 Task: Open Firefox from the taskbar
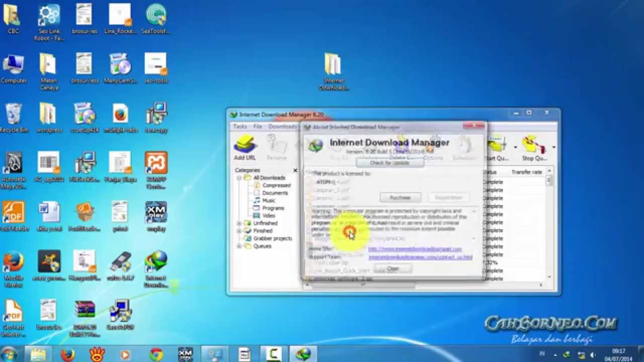(67, 354)
